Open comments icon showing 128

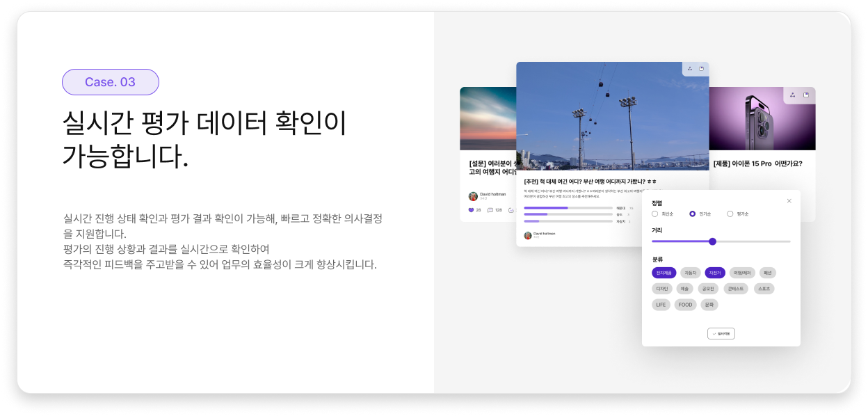click(x=490, y=209)
